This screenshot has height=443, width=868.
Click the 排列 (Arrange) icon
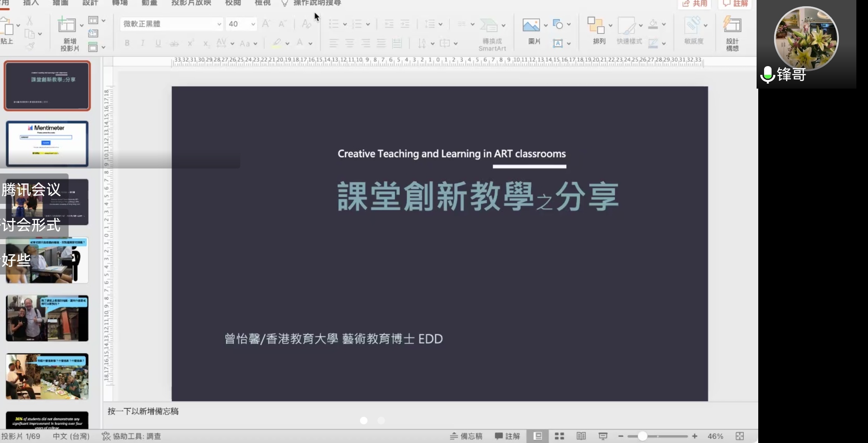pyautogui.click(x=595, y=25)
